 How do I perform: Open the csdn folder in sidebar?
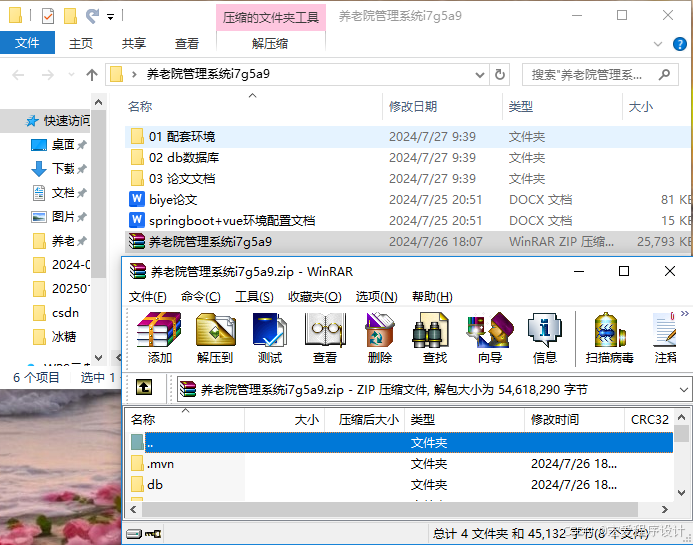[57, 313]
